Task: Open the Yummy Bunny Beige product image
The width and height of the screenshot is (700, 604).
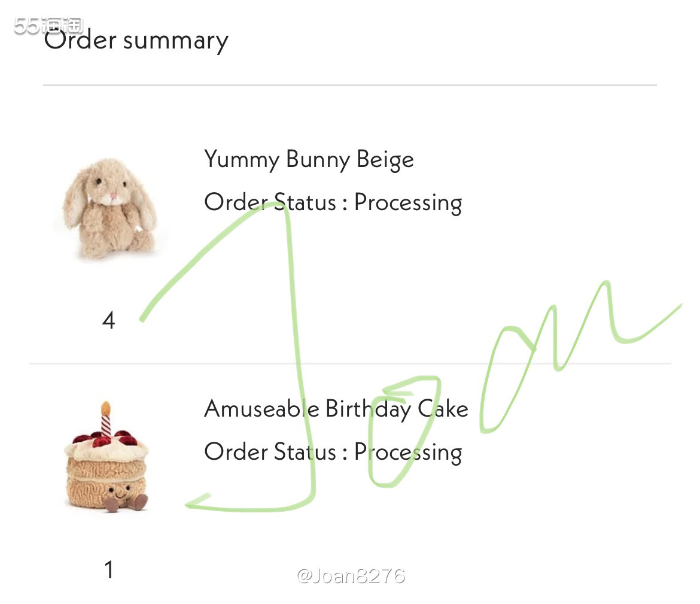Action: [110, 209]
